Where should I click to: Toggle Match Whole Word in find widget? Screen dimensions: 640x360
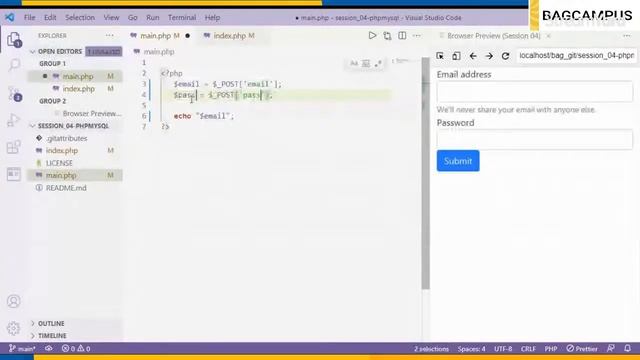[x=366, y=63]
